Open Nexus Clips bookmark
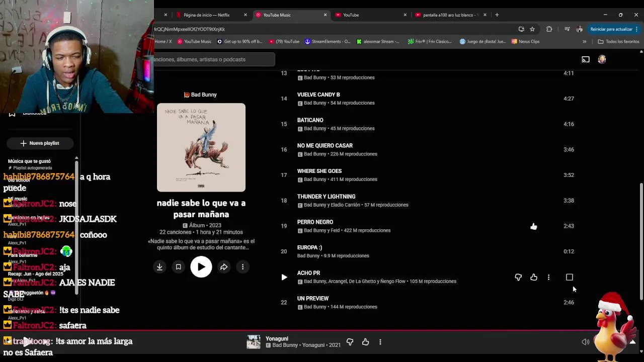This screenshot has height=362, width=644. pos(525,42)
